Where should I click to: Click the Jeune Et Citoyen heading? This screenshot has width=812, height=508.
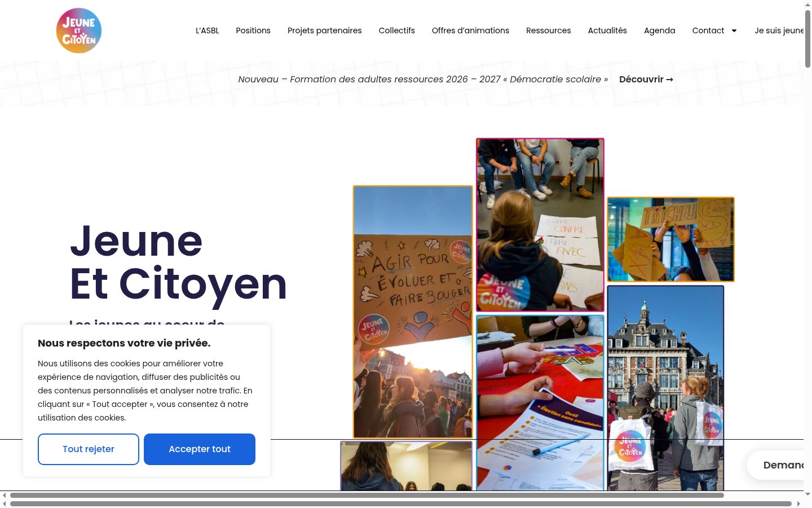178,262
